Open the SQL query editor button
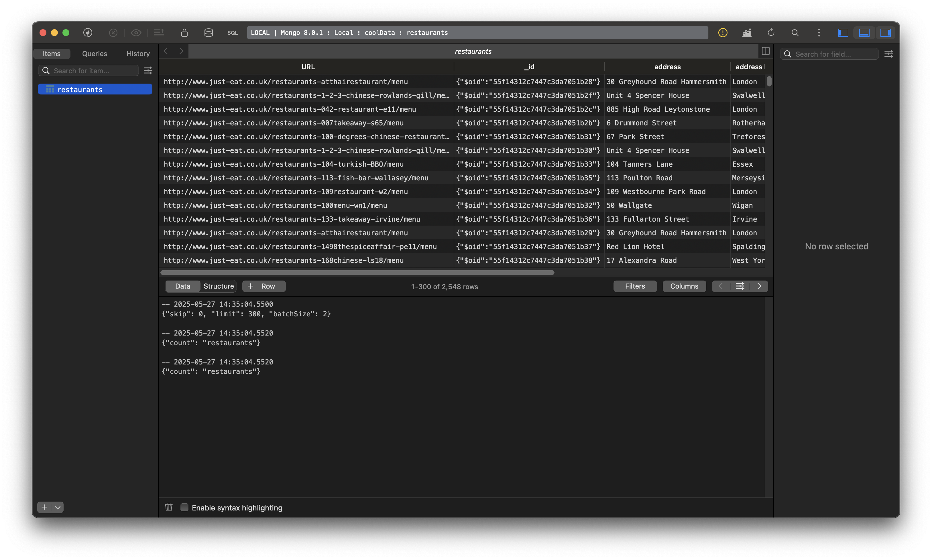The image size is (932, 560). point(233,33)
